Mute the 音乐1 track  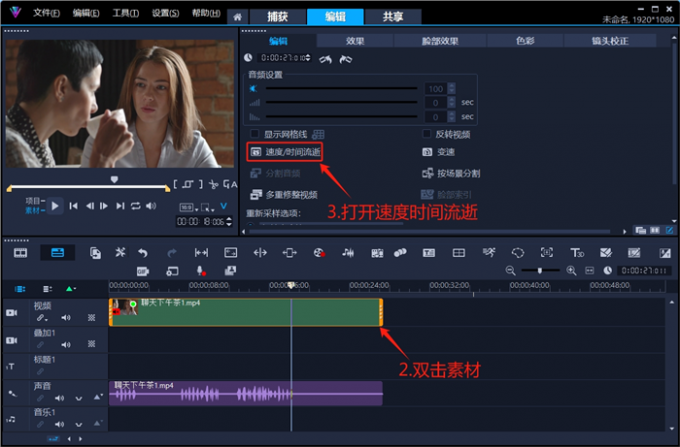59,424
